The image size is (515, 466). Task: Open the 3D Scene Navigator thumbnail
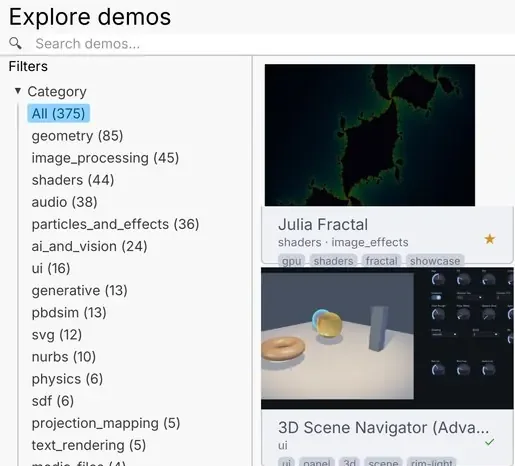[x=387, y=338]
